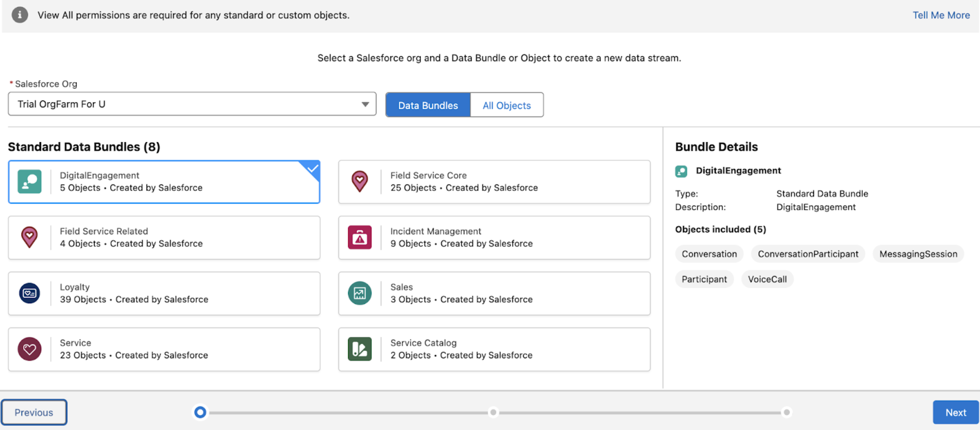Screen dimensions: 980x430
Task: Select the Field Service Core bundle name
Action: point(428,175)
